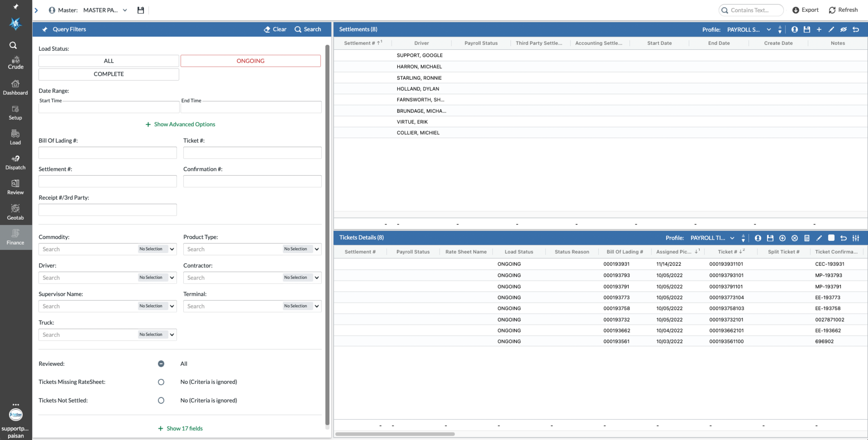Click Show 17 fields link

(x=180, y=428)
